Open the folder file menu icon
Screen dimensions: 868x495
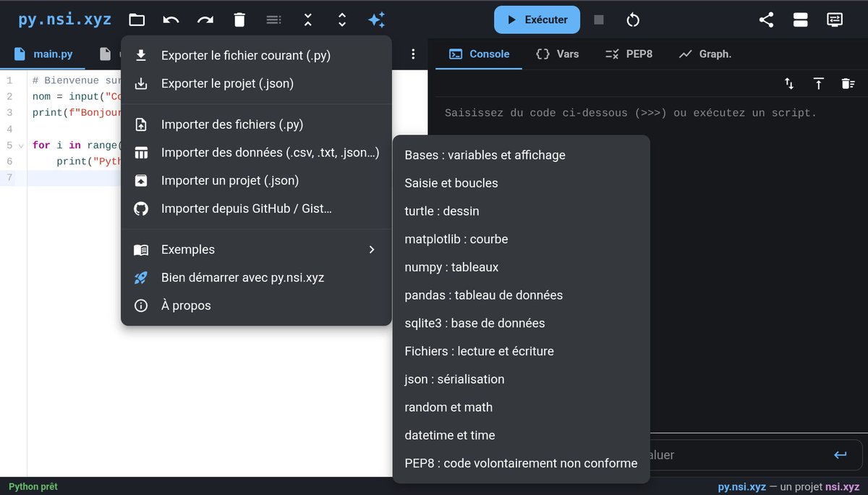pos(137,20)
